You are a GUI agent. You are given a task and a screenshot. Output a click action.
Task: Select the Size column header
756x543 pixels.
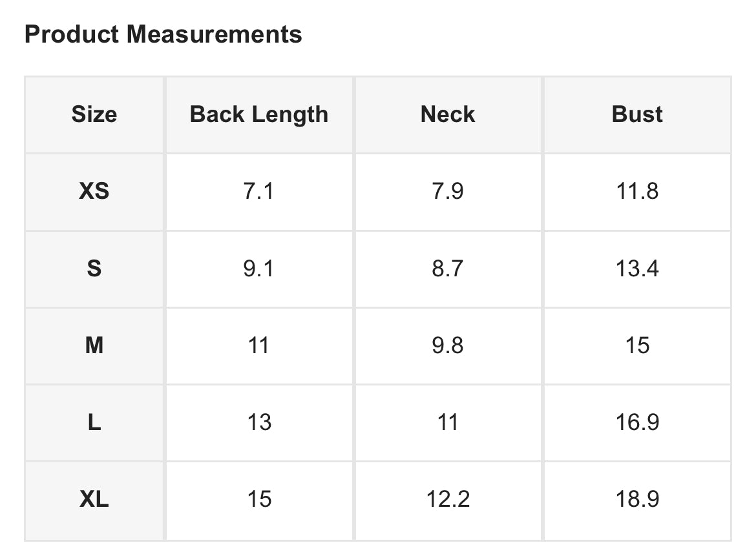pyautogui.click(x=94, y=114)
